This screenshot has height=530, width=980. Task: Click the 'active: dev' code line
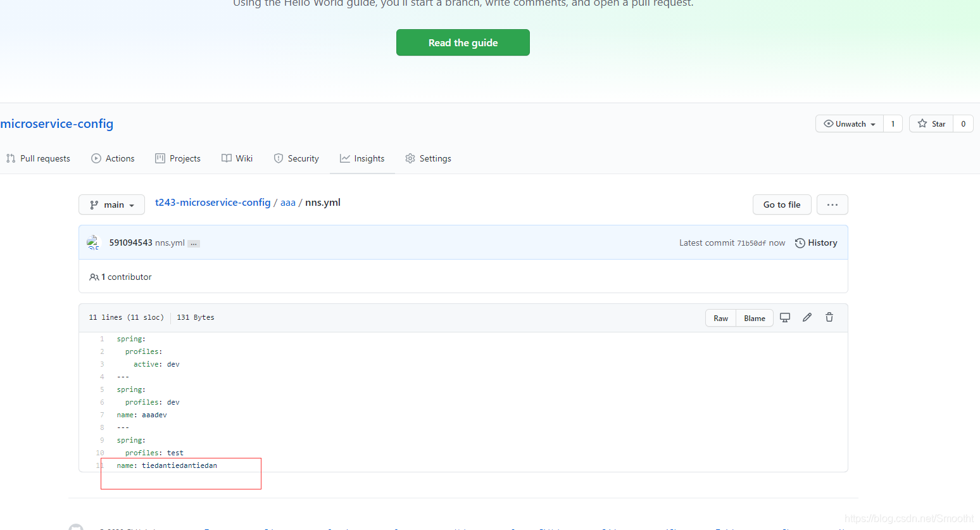click(156, 364)
